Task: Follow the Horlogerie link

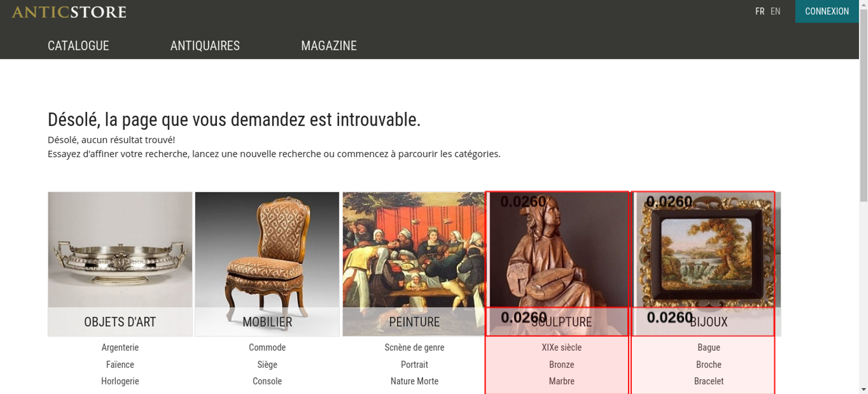Action: (120, 381)
